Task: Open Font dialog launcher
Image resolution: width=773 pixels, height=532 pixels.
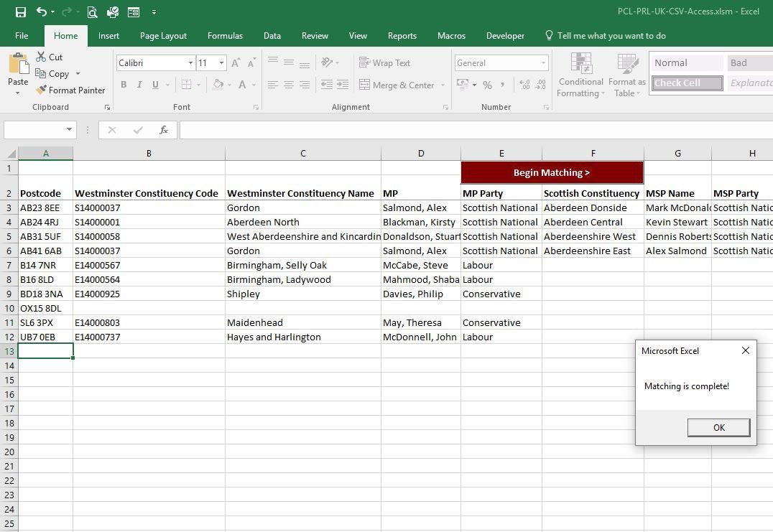Action: point(256,107)
